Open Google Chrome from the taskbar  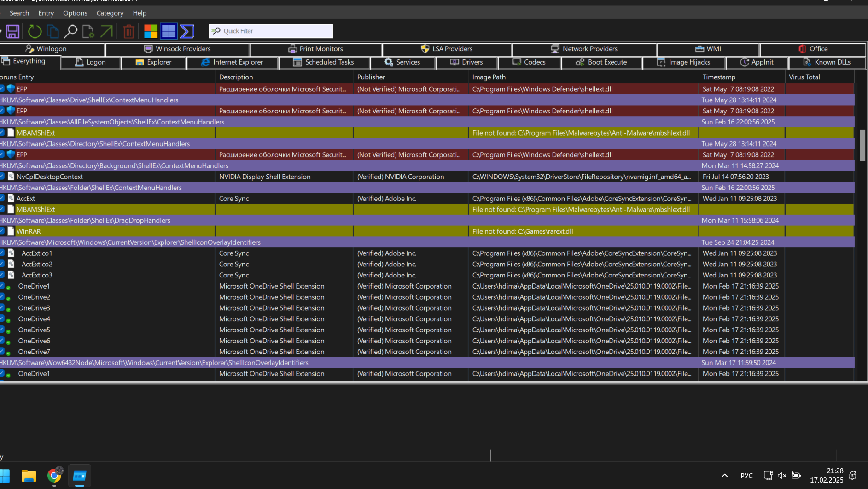pyautogui.click(x=54, y=476)
